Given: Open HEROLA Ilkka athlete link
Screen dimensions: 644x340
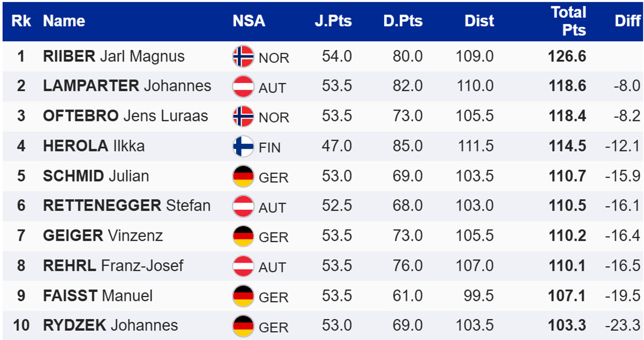Looking at the screenshot, I should (x=94, y=146).
